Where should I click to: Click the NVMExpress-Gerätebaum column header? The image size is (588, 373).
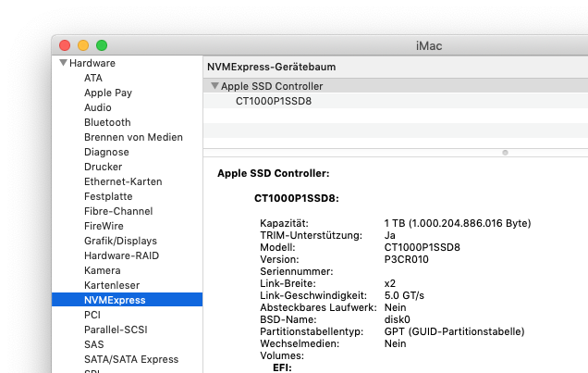coord(271,67)
